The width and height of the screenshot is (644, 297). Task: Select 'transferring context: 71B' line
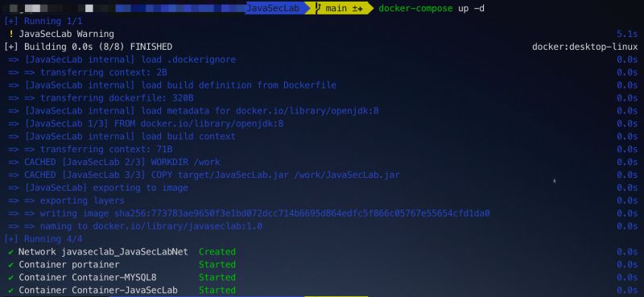point(90,149)
